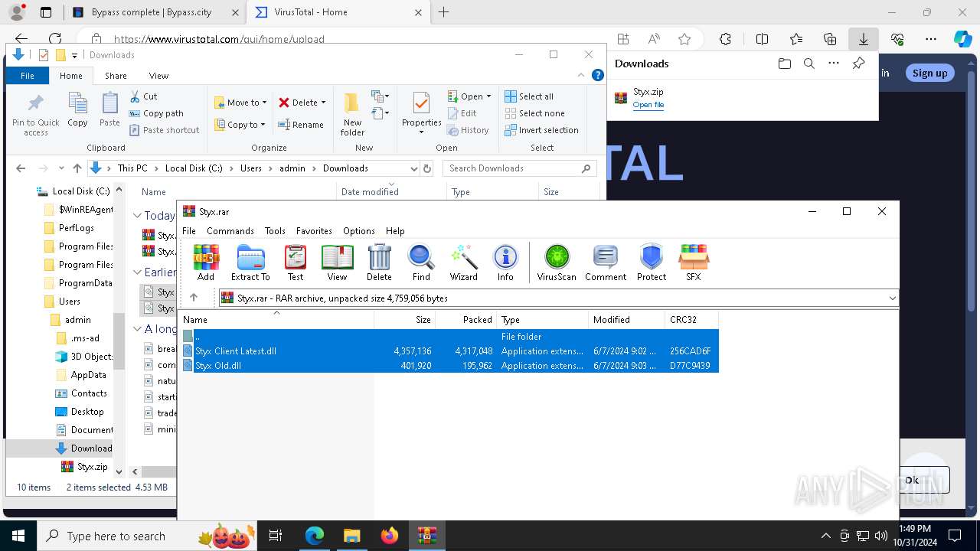Image resolution: width=980 pixels, height=551 pixels.
Task: Open the WinRAR address path dropdown
Action: click(x=892, y=298)
